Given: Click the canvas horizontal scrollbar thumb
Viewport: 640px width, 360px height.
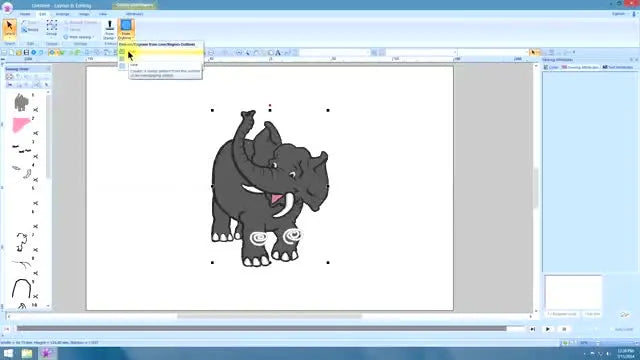Looking at the screenshot, I should pyautogui.click(x=269, y=316).
